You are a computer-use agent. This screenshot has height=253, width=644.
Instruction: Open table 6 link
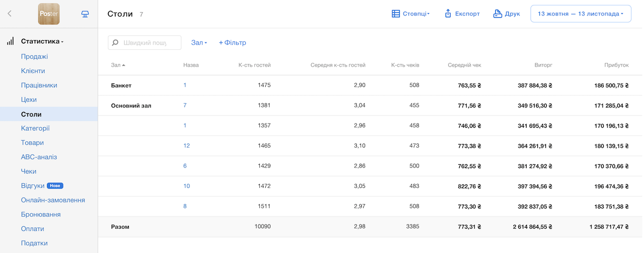coord(185,166)
